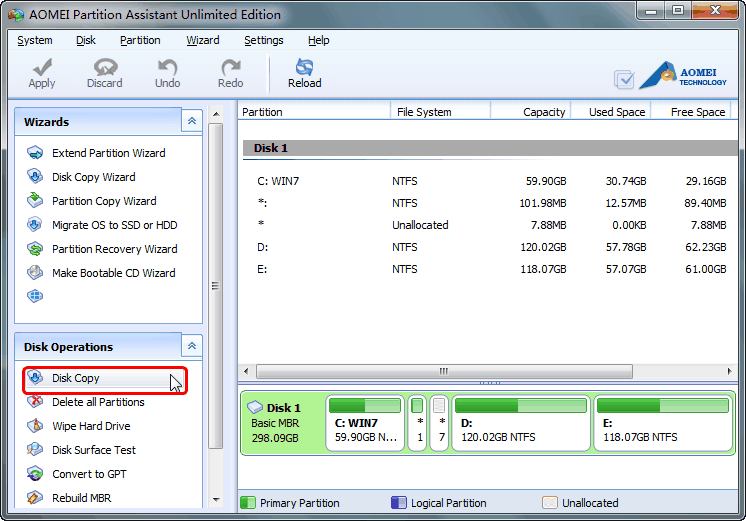Click the Make Bootable CD Wizard icon
Image resolution: width=746 pixels, height=521 pixels.
tap(35, 273)
